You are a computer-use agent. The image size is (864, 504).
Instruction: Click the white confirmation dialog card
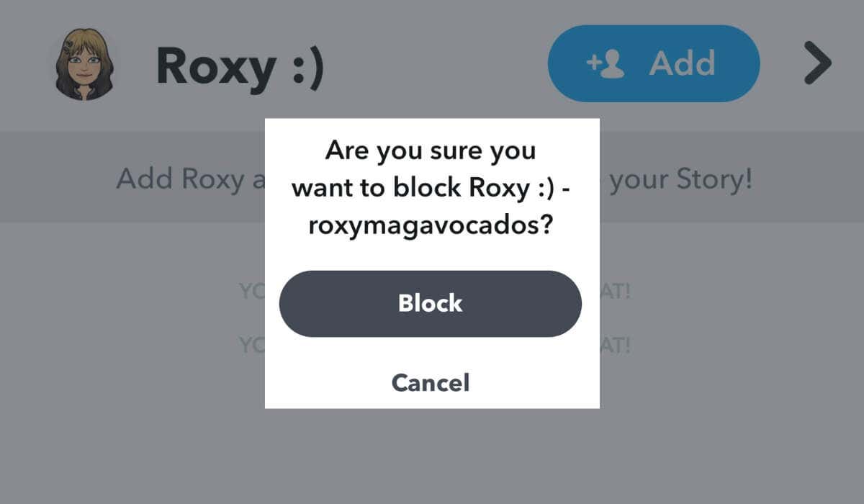point(431,259)
